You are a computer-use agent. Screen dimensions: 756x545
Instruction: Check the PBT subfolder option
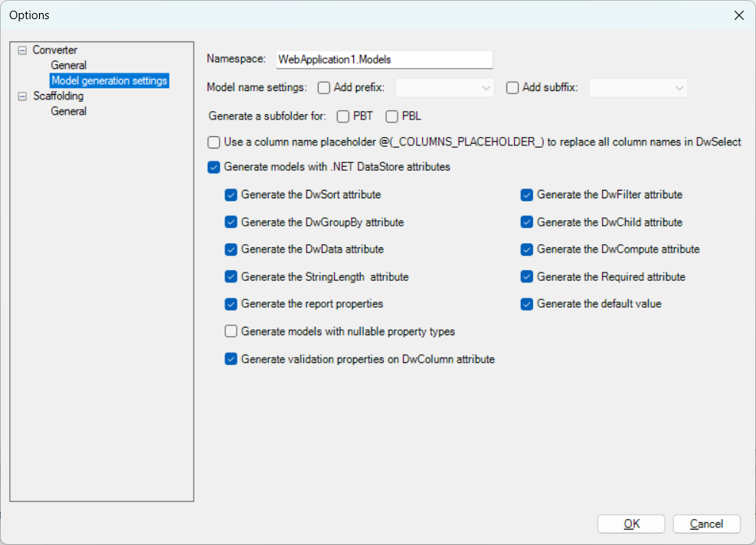click(x=342, y=117)
